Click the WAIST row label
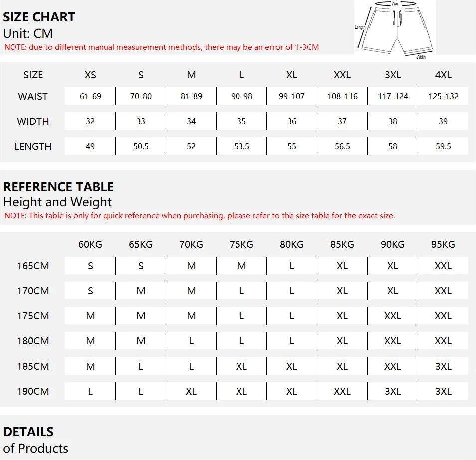Viewport: 476px width, 460px height. pos(33,96)
